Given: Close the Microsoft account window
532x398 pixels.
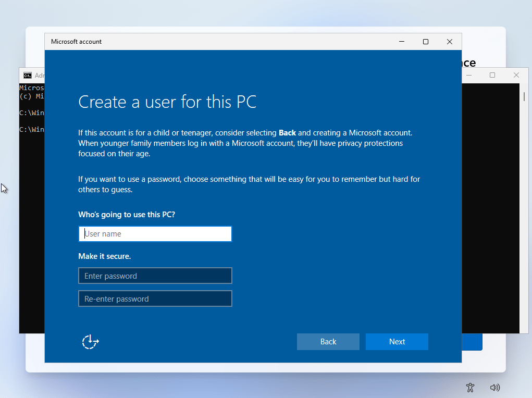Looking at the screenshot, I should pyautogui.click(x=450, y=42).
